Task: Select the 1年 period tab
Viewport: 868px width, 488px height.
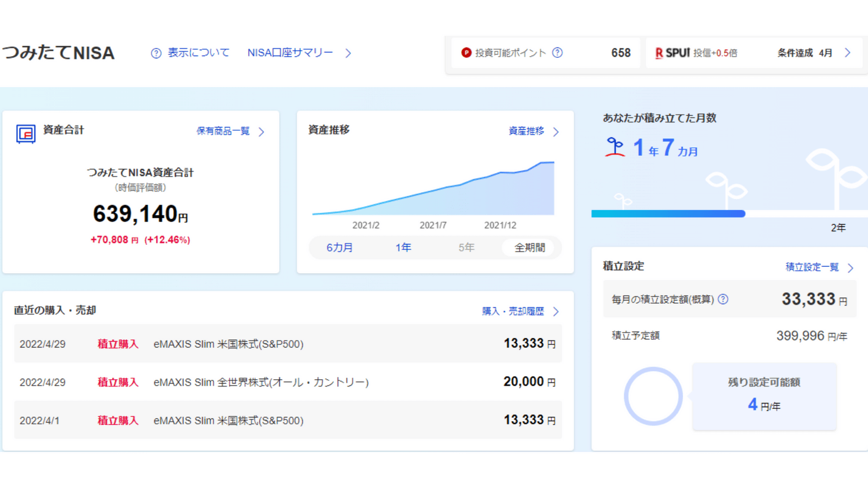Action: click(x=403, y=248)
